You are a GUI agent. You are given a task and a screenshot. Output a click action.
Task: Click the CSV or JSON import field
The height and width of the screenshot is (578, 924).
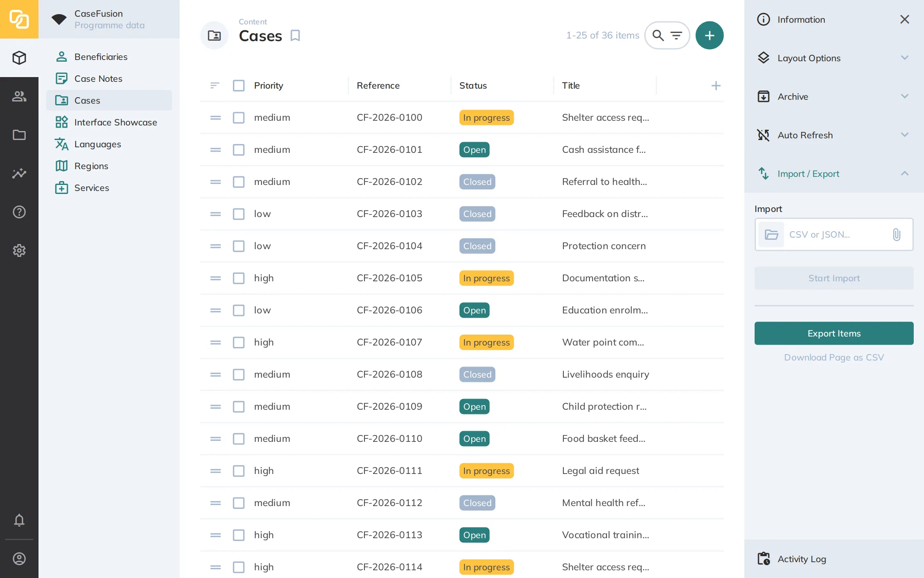pos(834,235)
